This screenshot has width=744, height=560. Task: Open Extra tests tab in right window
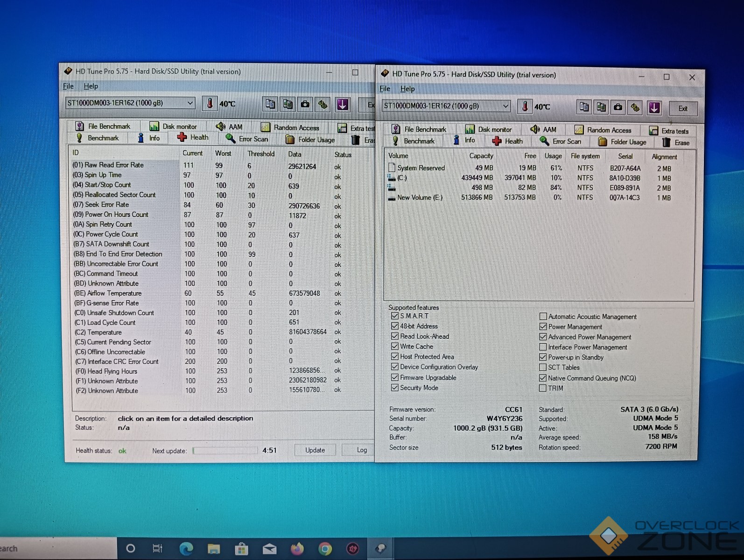(669, 131)
